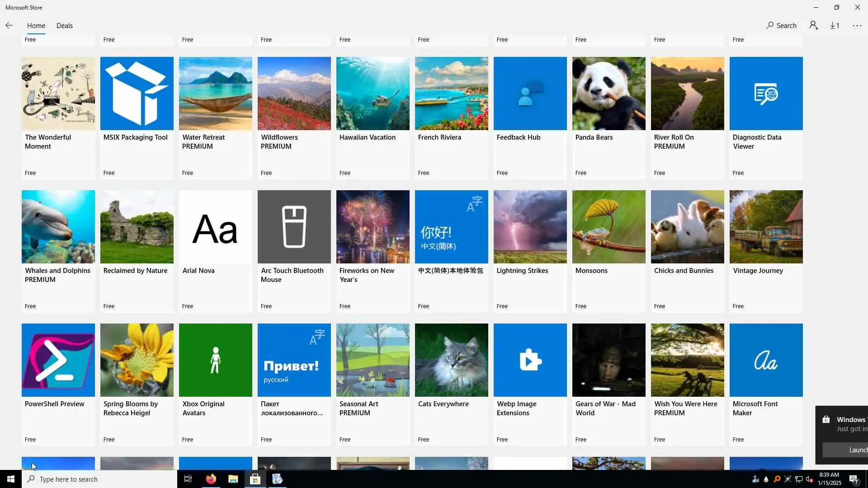The height and width of the screenshot is (488, 868).
Task: Open the See more ellipsis menu
Action: tap(857, 26)
